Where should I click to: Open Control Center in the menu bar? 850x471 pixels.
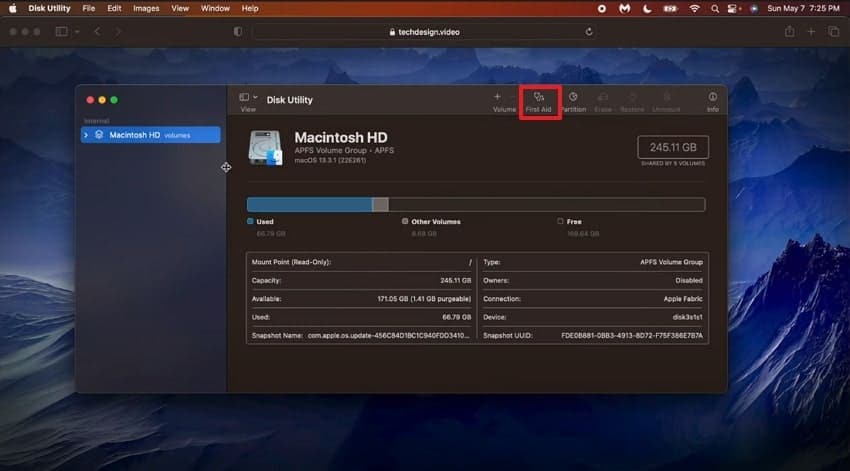click(733, 9)
